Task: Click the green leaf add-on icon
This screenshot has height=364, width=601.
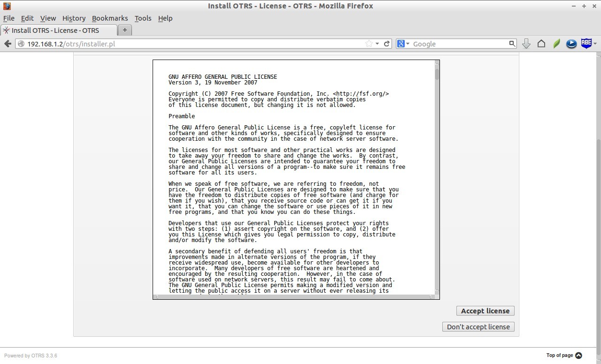Action: point(556,44)
